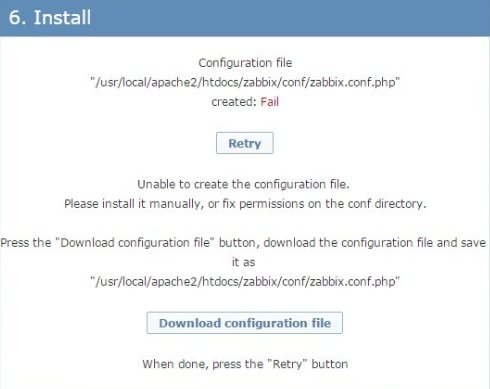The height and width of the screenshot is (389, 490).
Task: Click the quoted "Retry" word in bottom line
Action: pos(287,364)
